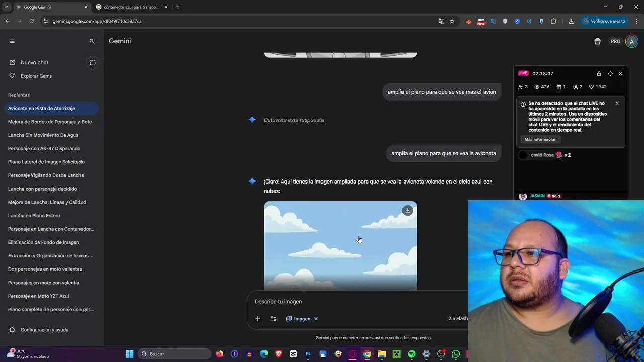
Task: Open the Gemini stacked cards icon near PRO
Action: (597, 41)
